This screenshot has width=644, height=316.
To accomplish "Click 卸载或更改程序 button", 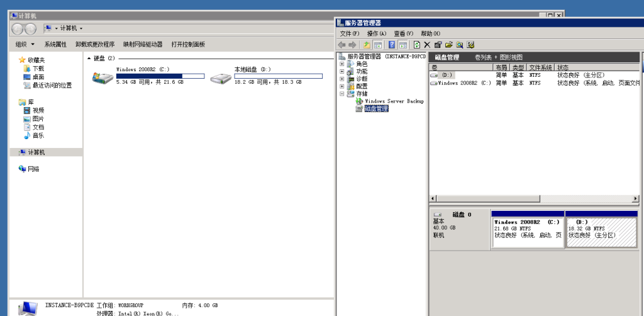I will click(x=95, y=45).
